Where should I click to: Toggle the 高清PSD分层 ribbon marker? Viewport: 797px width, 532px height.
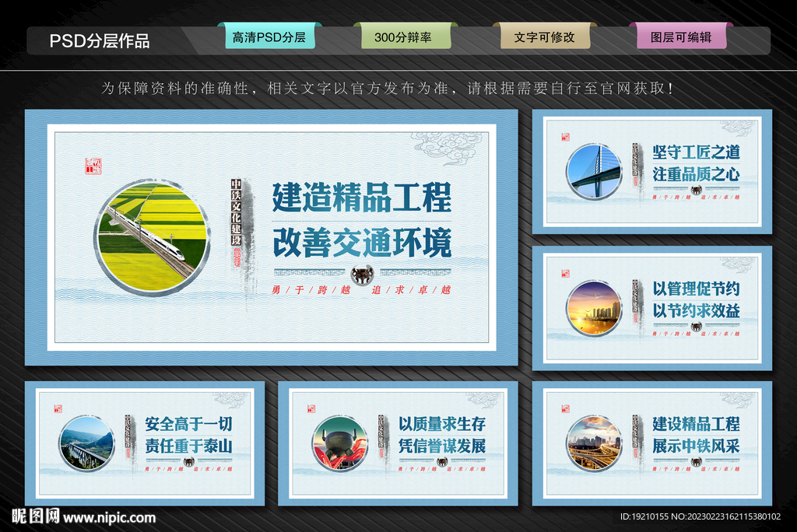[269, 35]
